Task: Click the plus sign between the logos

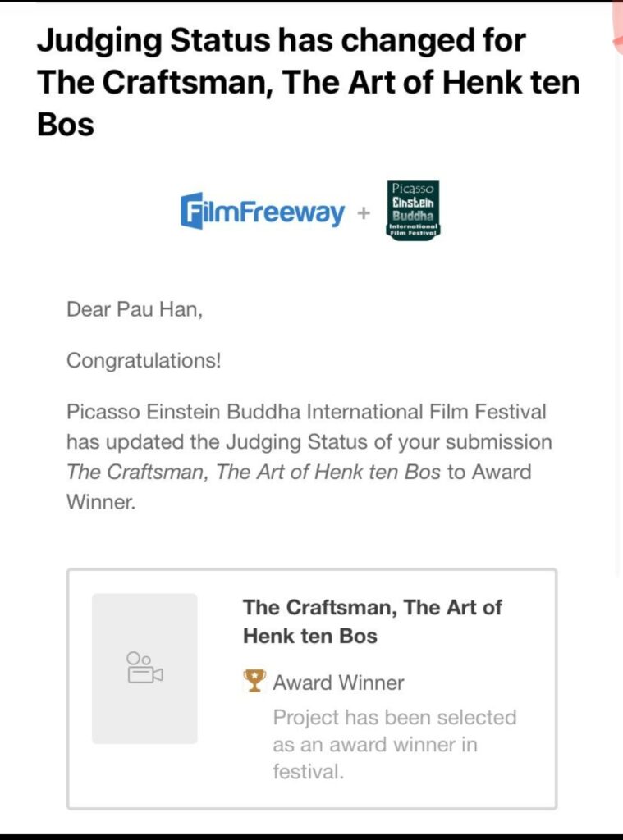Action: (x=364, y=214)
